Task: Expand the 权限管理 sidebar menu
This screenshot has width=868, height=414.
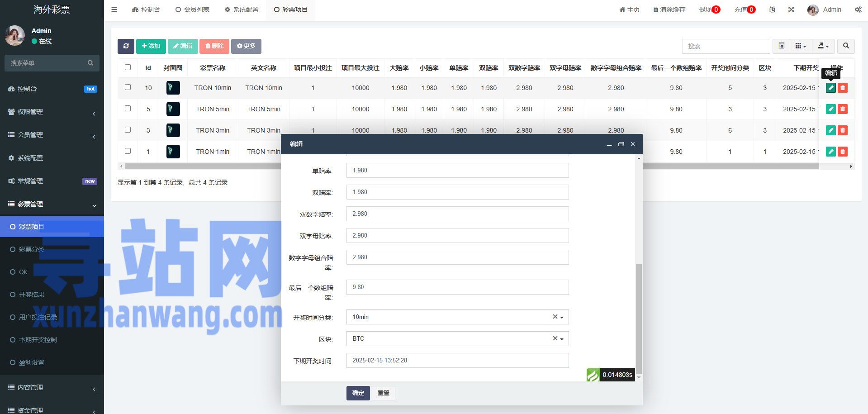Action: tap(52, 112)
